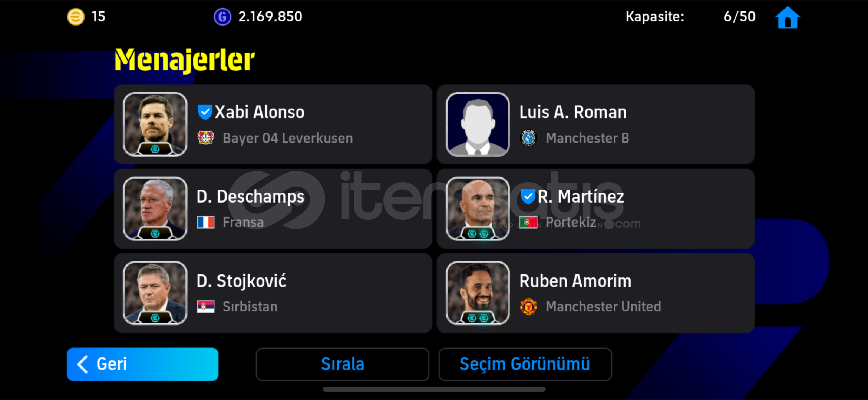Choose D. Deschamps manager card
Viewport: 868px width, 400px height.
(x=273, y=209)
